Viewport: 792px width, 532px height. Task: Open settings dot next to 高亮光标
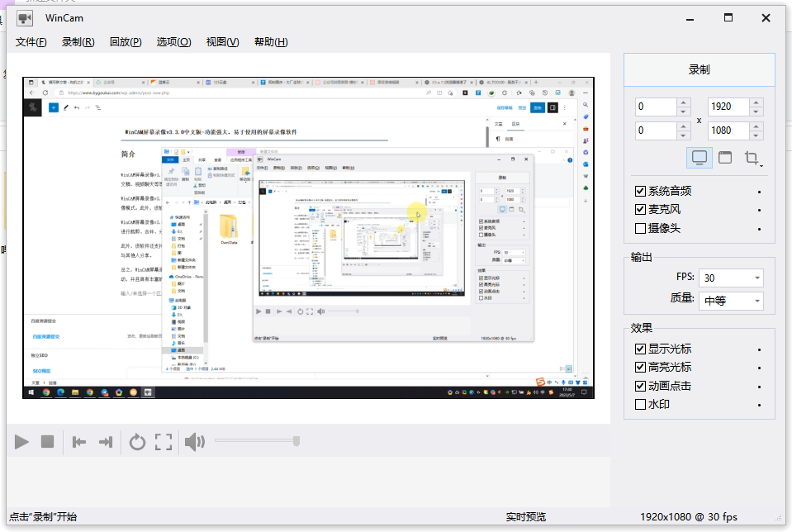tap(759, 368)
